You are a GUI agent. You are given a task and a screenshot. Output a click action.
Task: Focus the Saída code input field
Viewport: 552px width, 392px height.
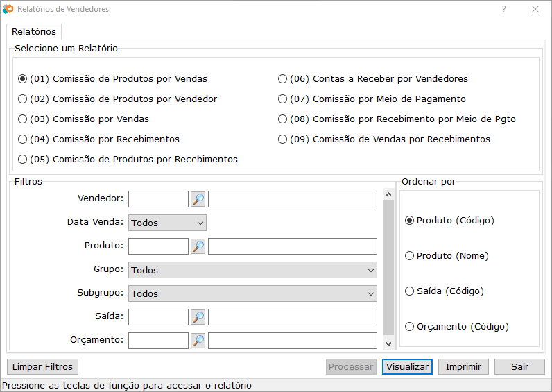[158, 317]
